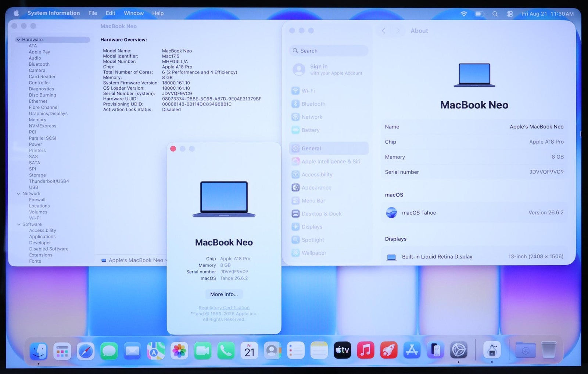The height and width of the screenshot is (374, 588).
Task: Open the System Information app menu
Action: coord(54,13)
